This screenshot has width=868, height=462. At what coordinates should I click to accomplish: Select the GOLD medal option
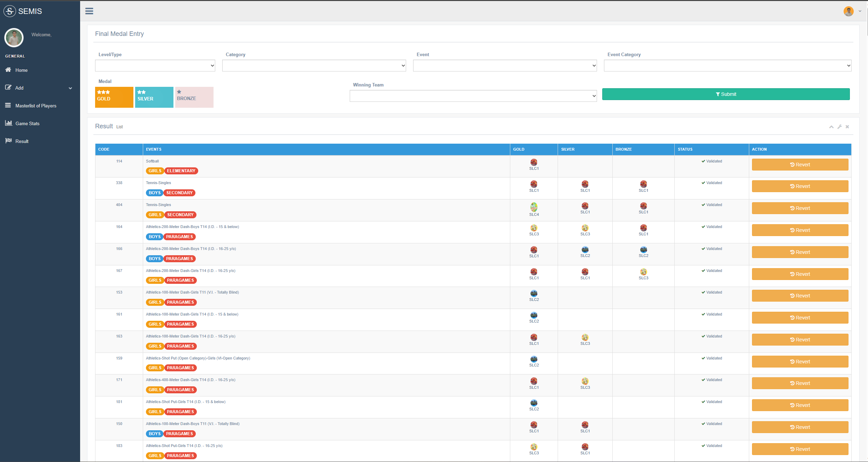point(114,97)
